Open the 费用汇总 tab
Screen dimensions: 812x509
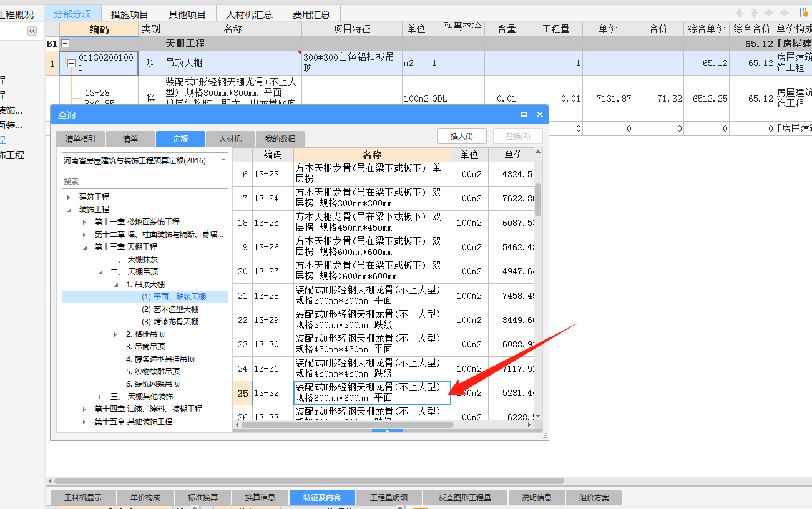(x=311, y=14)
